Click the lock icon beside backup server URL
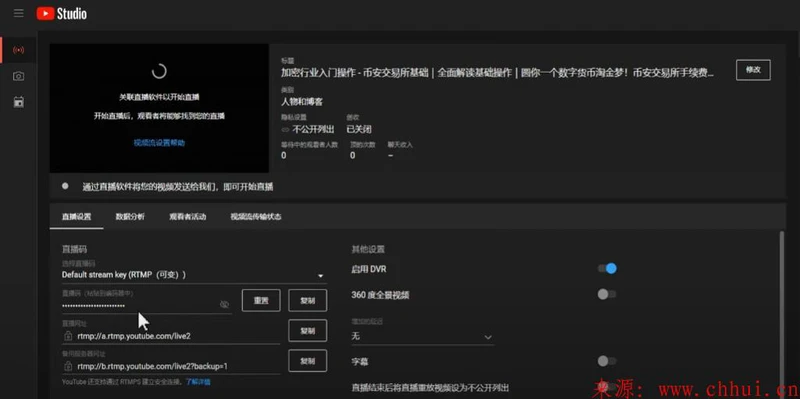This screenshot has height=399, width=800. tap(68, 366)
